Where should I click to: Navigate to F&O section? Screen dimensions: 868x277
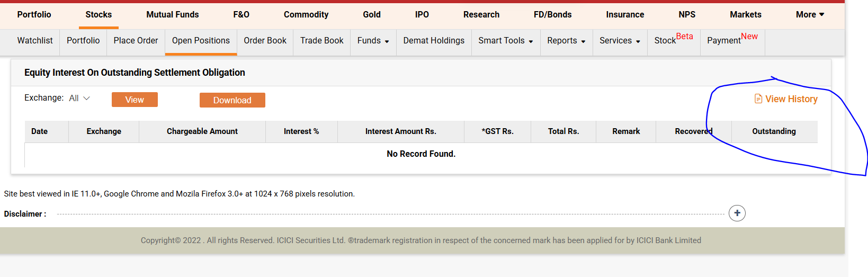click(241, 15)
